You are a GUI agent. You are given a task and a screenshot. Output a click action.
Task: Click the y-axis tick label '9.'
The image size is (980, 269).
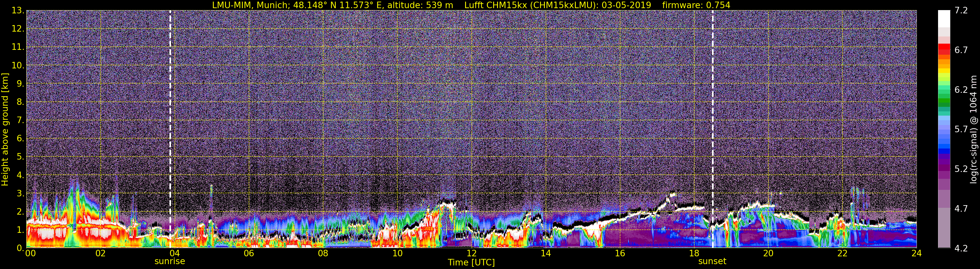tap(20, 84)
